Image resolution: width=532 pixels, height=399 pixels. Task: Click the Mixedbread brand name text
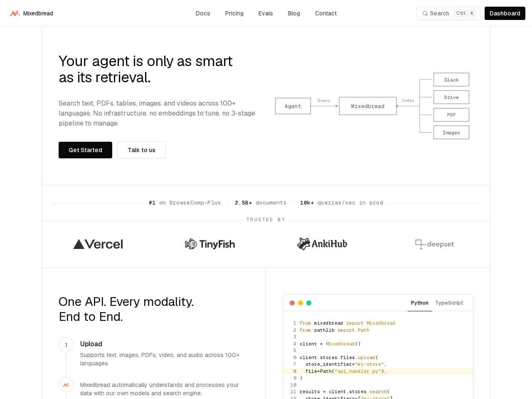coord(38,13)
